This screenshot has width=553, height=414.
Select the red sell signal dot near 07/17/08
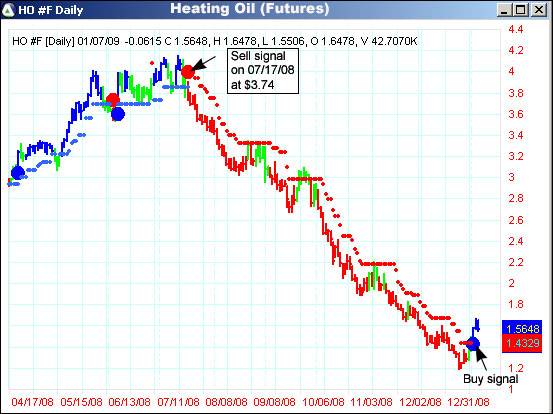[188, 72]
